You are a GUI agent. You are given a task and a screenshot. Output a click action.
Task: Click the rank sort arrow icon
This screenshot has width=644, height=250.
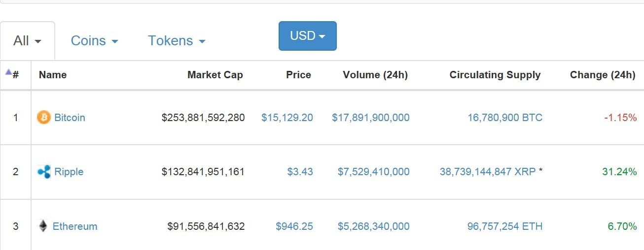[8, 72]
